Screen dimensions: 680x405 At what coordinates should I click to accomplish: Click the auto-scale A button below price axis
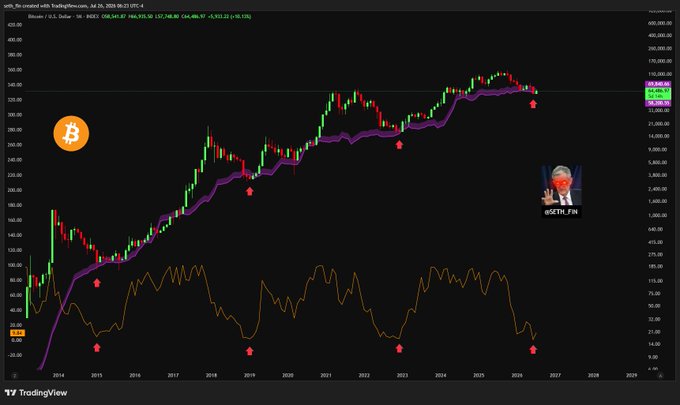pyautogui.click(x=660, y=376)
